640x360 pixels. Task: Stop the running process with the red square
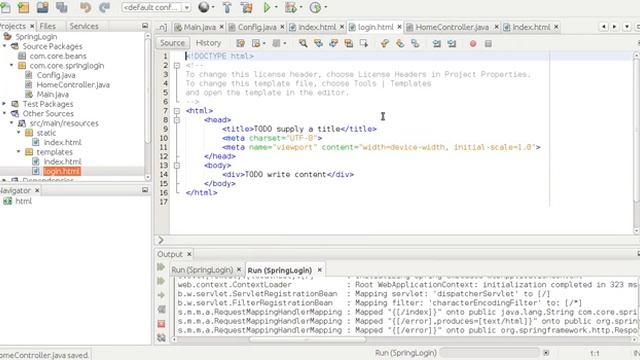(x=161, y=324)
